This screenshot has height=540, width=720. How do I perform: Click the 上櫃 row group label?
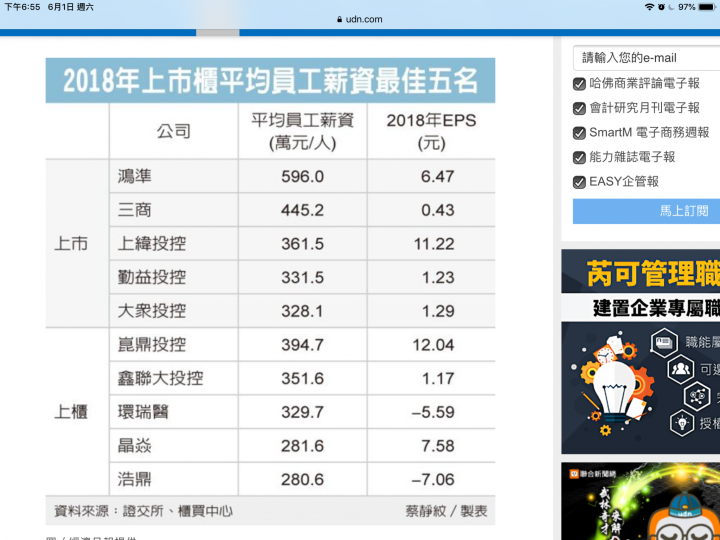coord(71,412)
